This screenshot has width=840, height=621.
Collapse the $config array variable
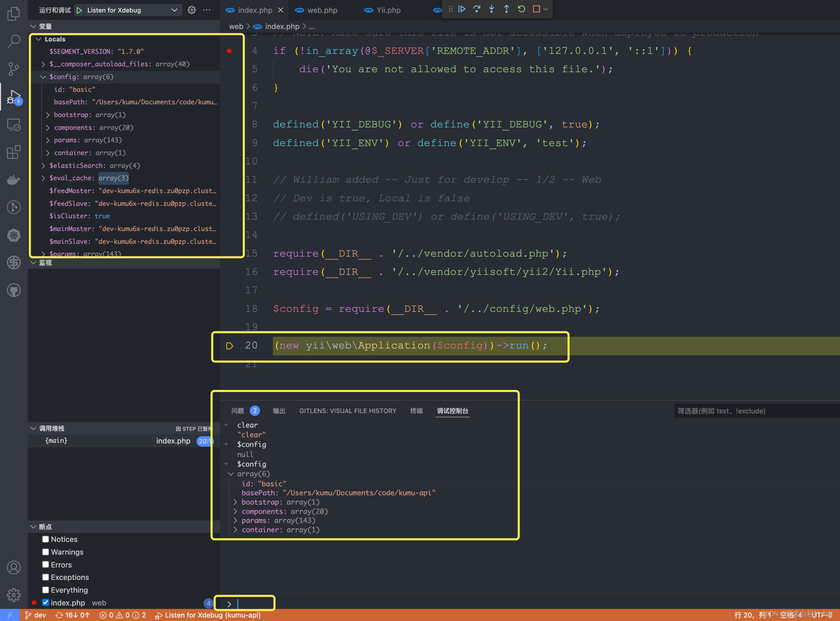[43, 77]
